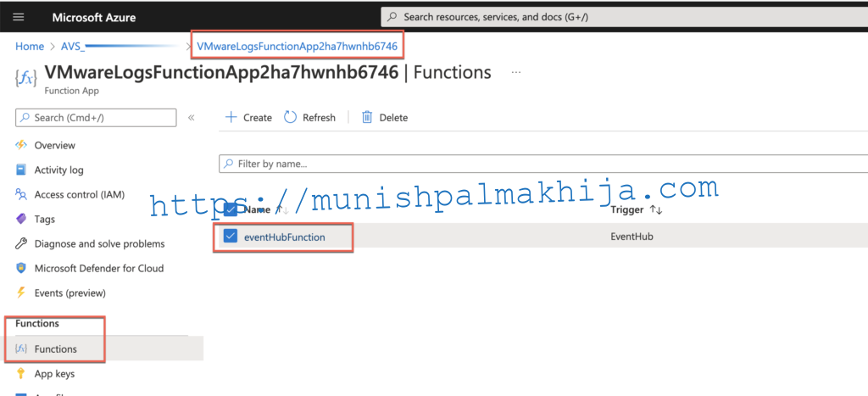Open Tags in sidebar
The width and height of the screenshot is (868, 396).
pos(44,220)
